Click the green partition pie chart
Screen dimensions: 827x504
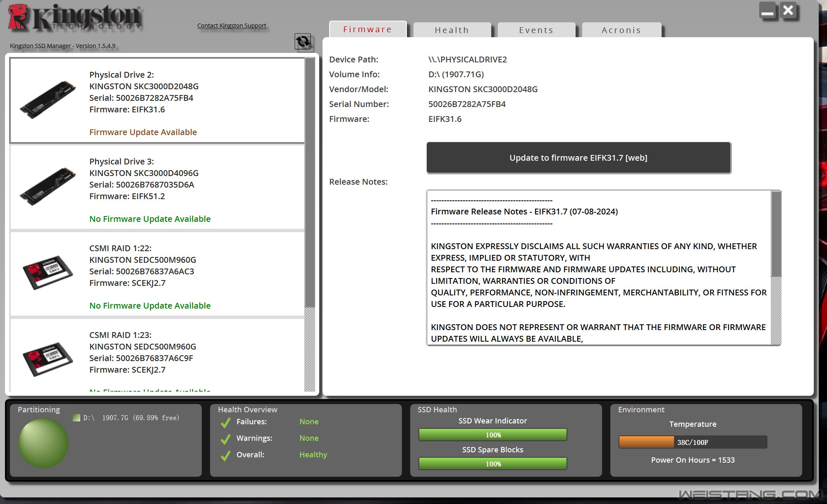[43, 443]
